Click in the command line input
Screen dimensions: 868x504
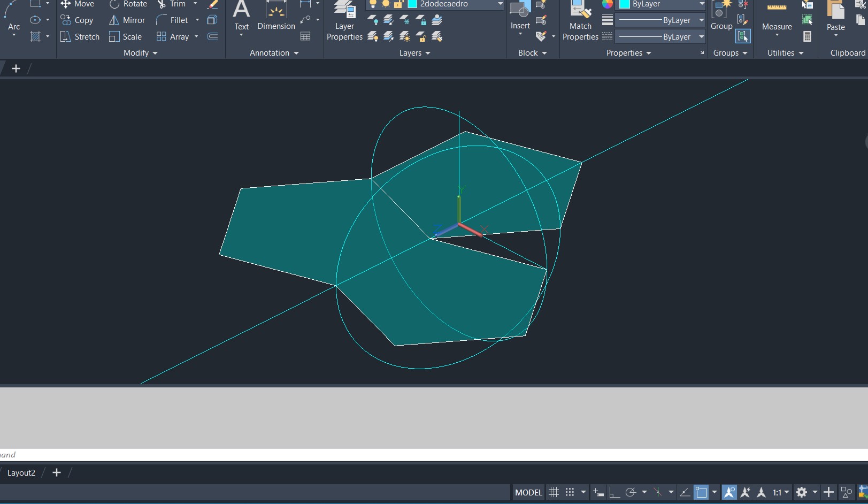tap(428, 455)
